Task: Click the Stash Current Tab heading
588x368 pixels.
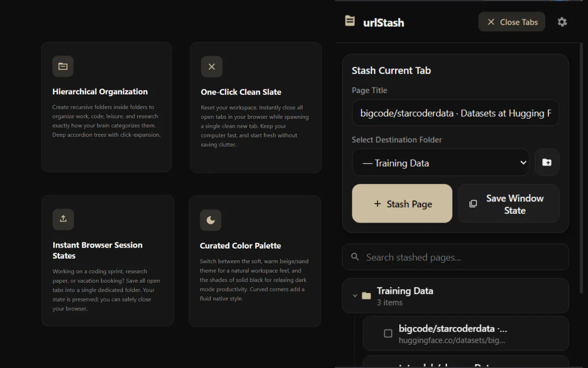Action: (x=391, y=70)
